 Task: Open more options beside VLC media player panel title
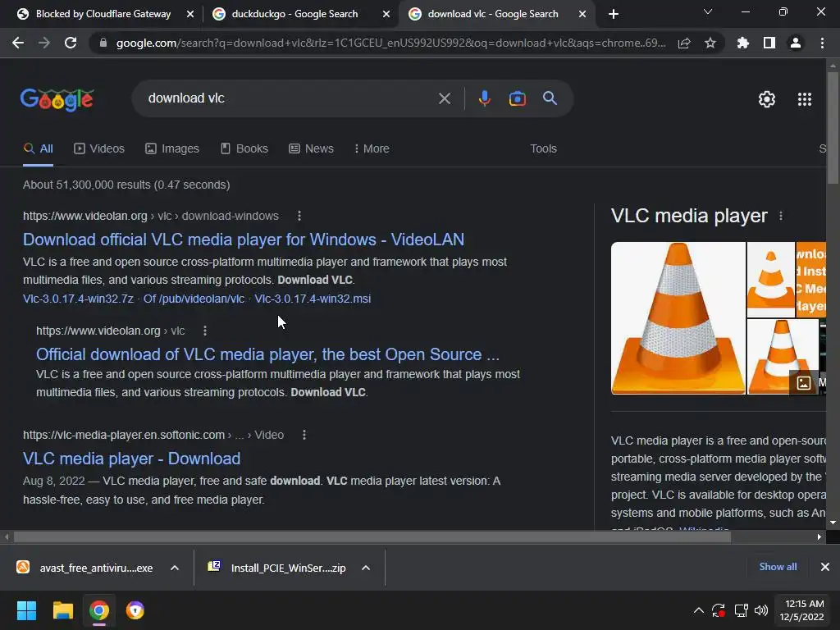click(781, 216)
